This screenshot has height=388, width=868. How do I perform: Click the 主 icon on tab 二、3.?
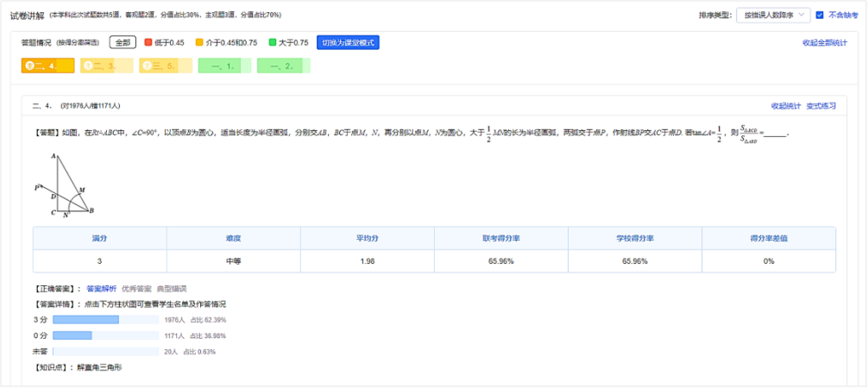[88, 66]
